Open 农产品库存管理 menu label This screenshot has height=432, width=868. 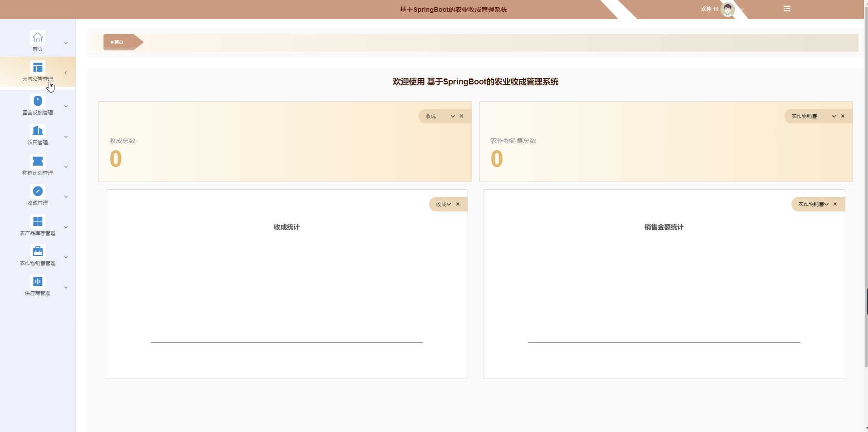(x=38, y=233)
